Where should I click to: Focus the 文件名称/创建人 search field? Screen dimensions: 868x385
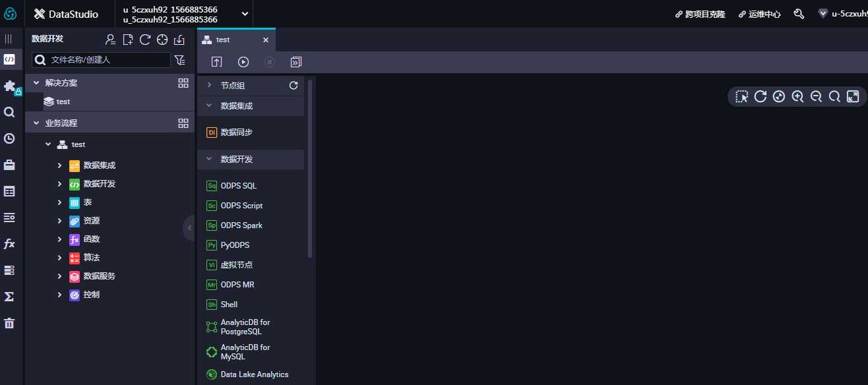101,60
